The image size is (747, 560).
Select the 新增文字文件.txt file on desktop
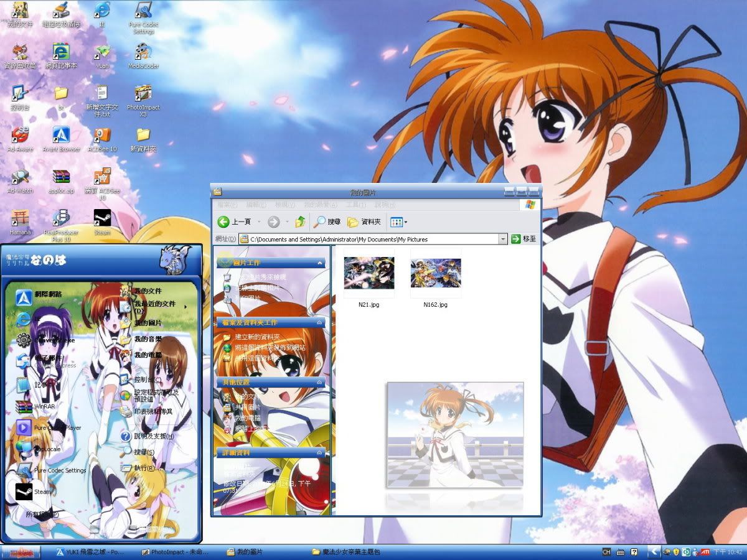102,101
